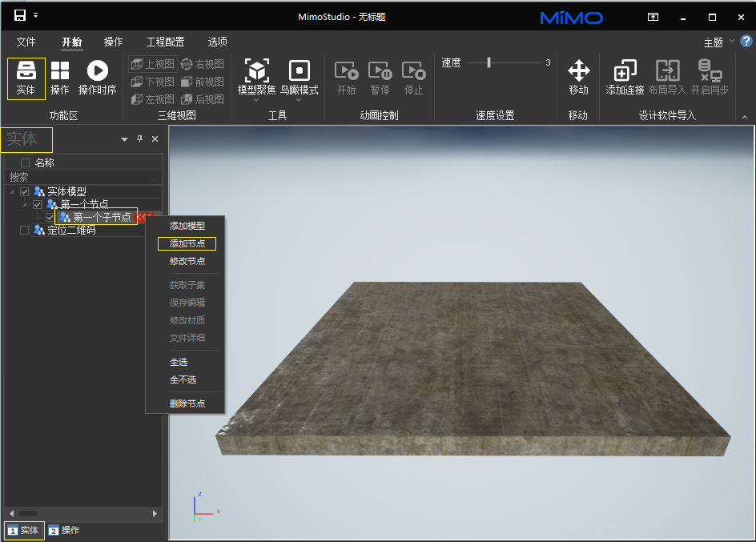
Task: Open the 工程配置 ribbon tab
Action: click(165, 42)
